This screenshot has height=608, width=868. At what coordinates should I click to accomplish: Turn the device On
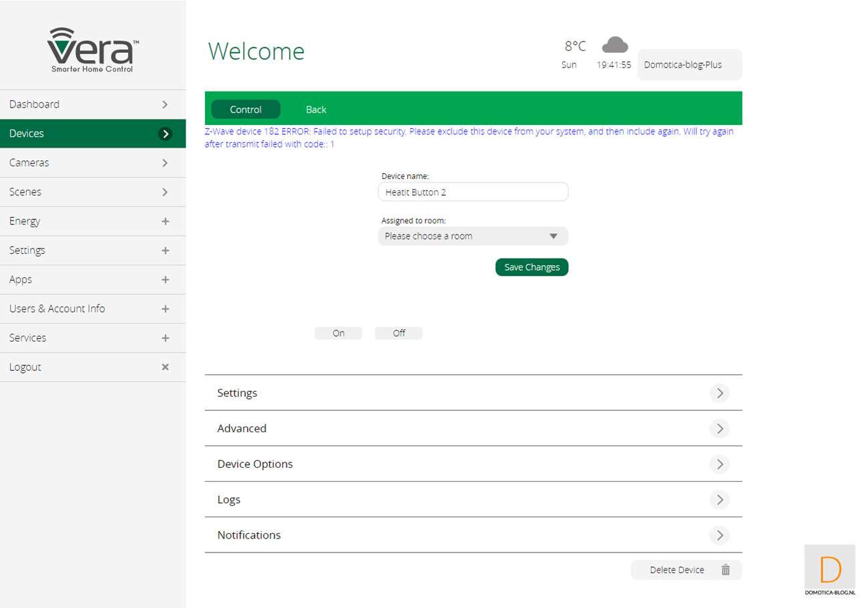(339, 333)
